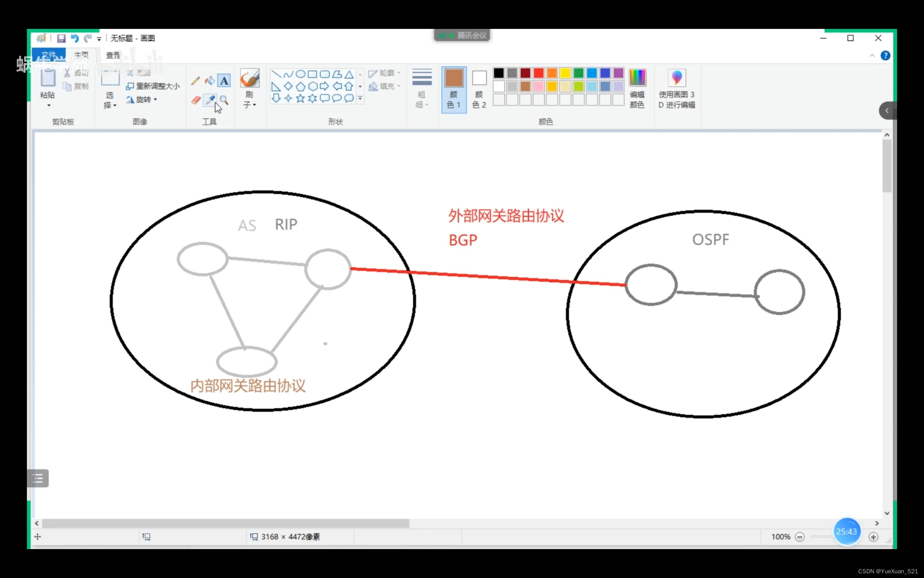Select the Magnifier tool
Viewport: 924px width, 578px height.
click(224, 100)
